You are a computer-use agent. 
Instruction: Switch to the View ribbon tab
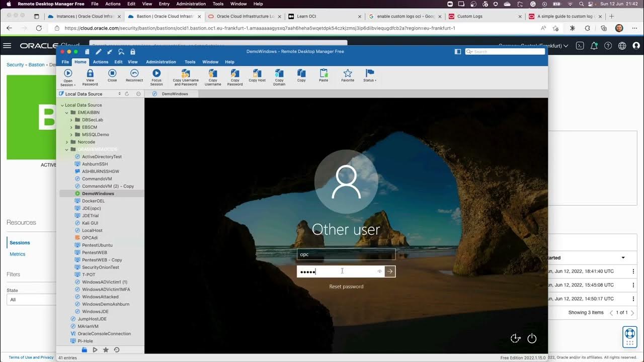pyautogui.click(x=133, y=62)
